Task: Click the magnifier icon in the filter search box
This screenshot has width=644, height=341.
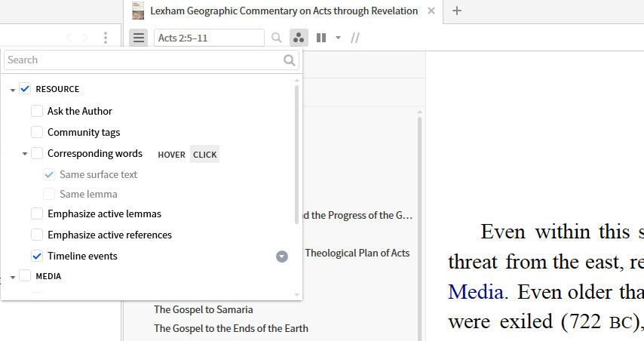Action: pyautogui.click(x=289, y=60)
